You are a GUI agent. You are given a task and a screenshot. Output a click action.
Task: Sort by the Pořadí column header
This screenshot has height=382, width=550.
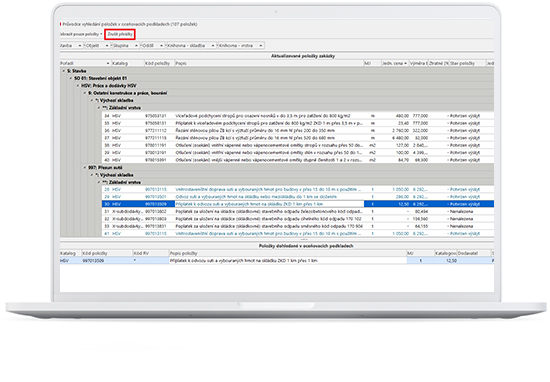click(x=85, y=63)
